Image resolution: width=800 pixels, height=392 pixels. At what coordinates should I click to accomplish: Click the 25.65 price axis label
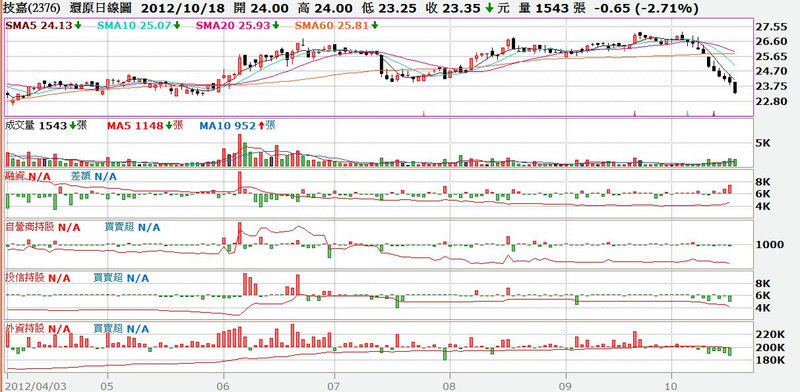point(771,56)
